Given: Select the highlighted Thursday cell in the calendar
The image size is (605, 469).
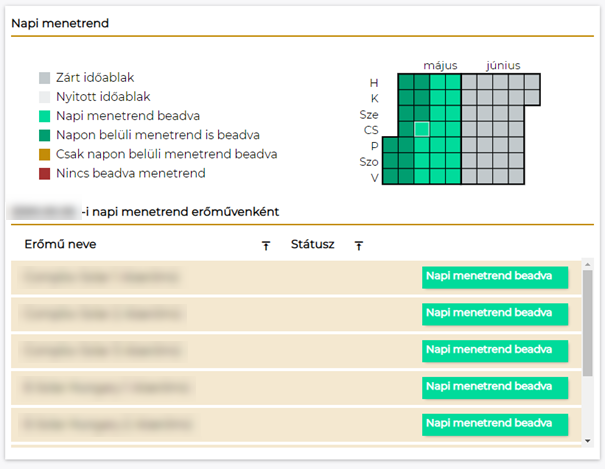Looking at the screenshot, I should tap(422, 129).
